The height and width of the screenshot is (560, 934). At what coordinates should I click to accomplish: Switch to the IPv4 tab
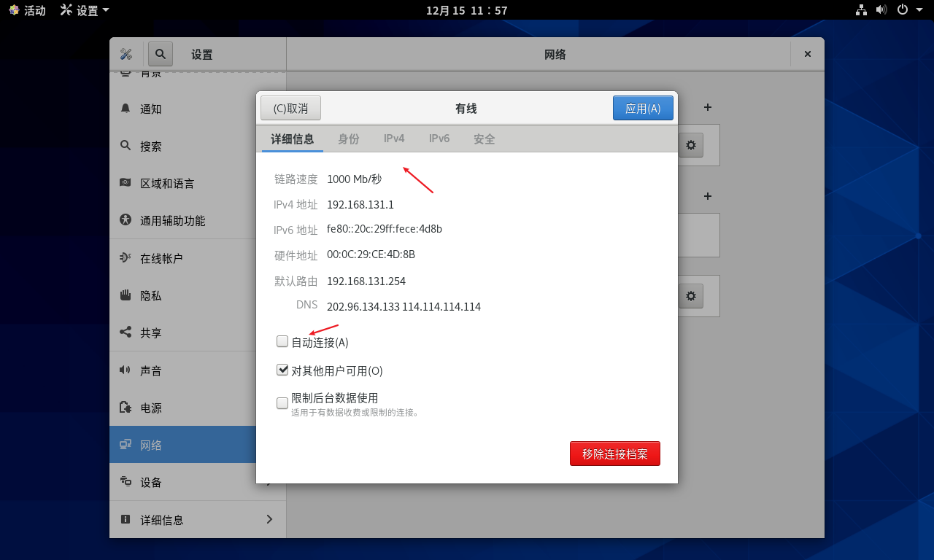(x=394, y=139)
